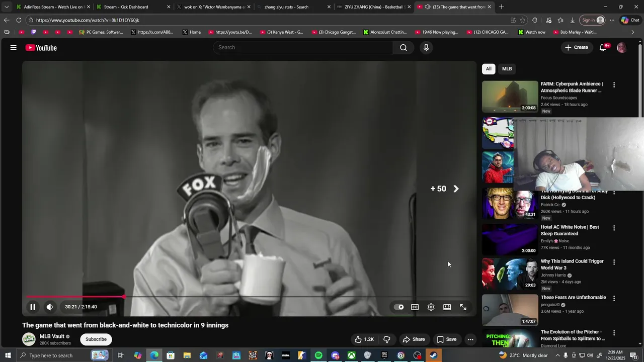This screenshot has width=644, height=362.
Task: Dislike the video
Action: pos(387,339)
